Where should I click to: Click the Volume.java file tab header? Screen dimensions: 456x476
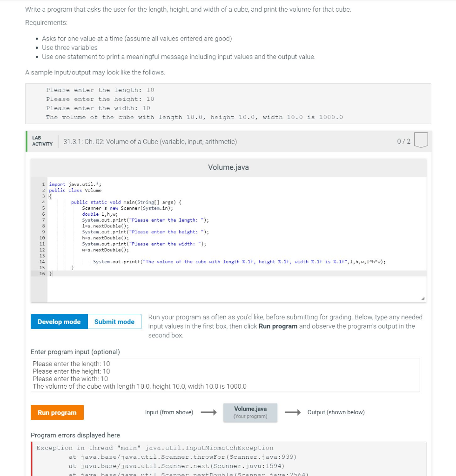228,167
